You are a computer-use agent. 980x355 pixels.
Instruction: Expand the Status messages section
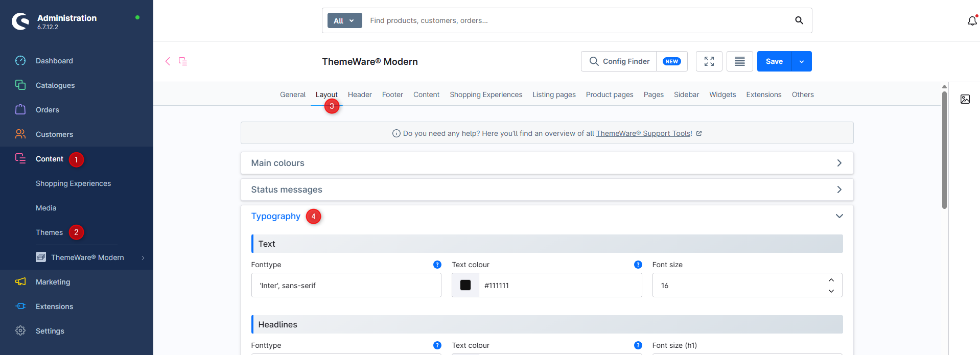coord(547,190)
